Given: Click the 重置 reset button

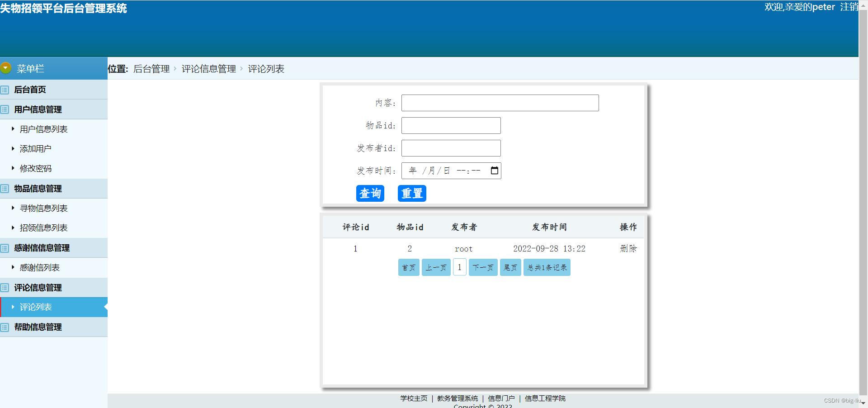Looking at the screenshot, I should click(412, 193).
